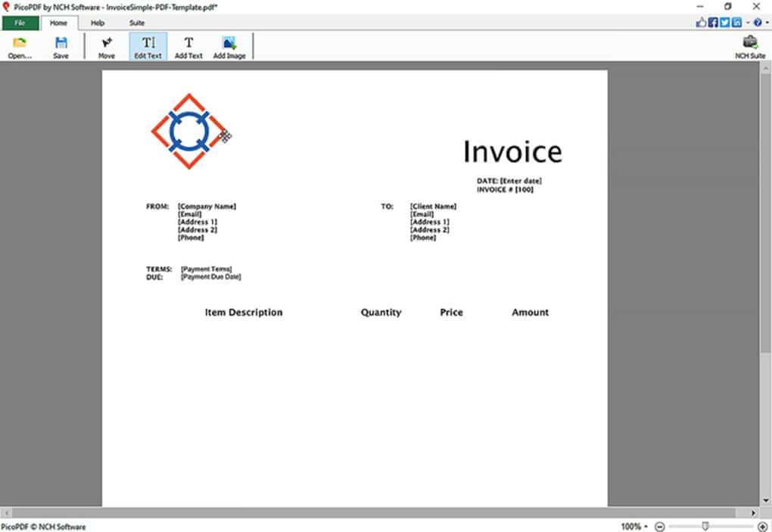
Task: Like PicoPDF with the thumbs-up icon
Action: (x=702, y=22)
